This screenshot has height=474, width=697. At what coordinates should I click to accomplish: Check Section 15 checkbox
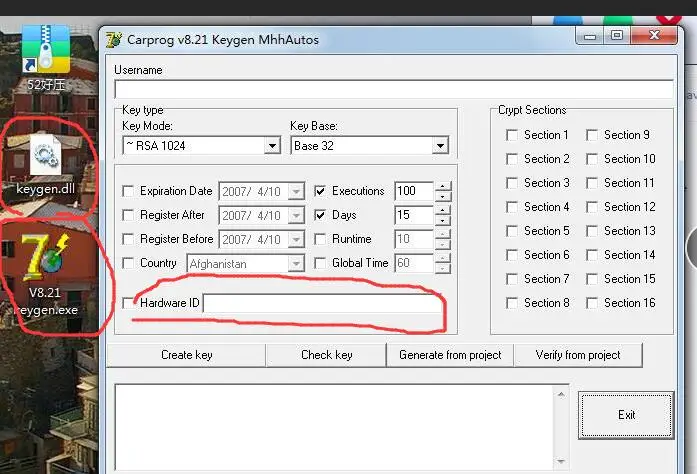pyautogui.click(x=592, y=279)
